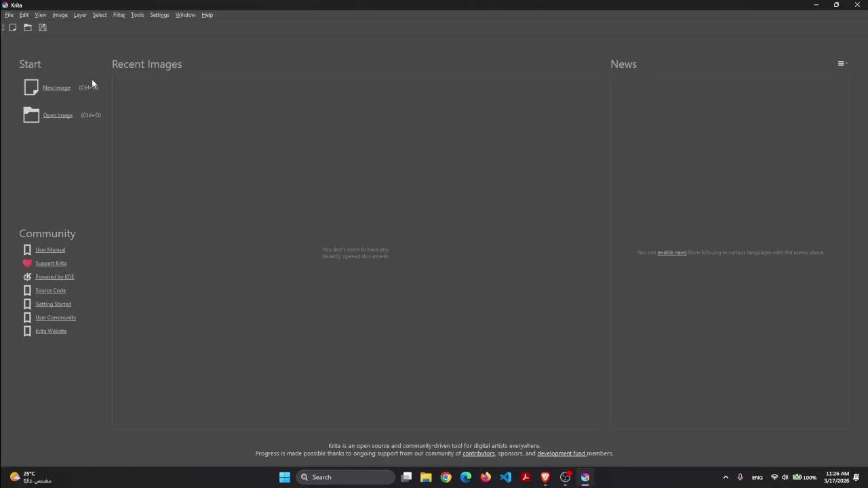
Task: Click the New Image link
Action: tap(56, 87)
